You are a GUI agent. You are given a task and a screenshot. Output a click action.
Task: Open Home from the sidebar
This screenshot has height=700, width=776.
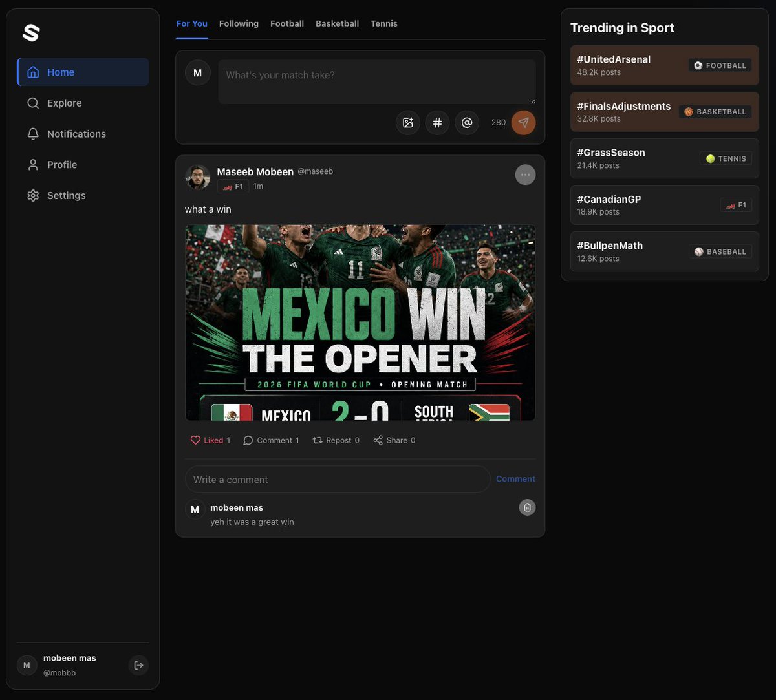tap(83, 72)
